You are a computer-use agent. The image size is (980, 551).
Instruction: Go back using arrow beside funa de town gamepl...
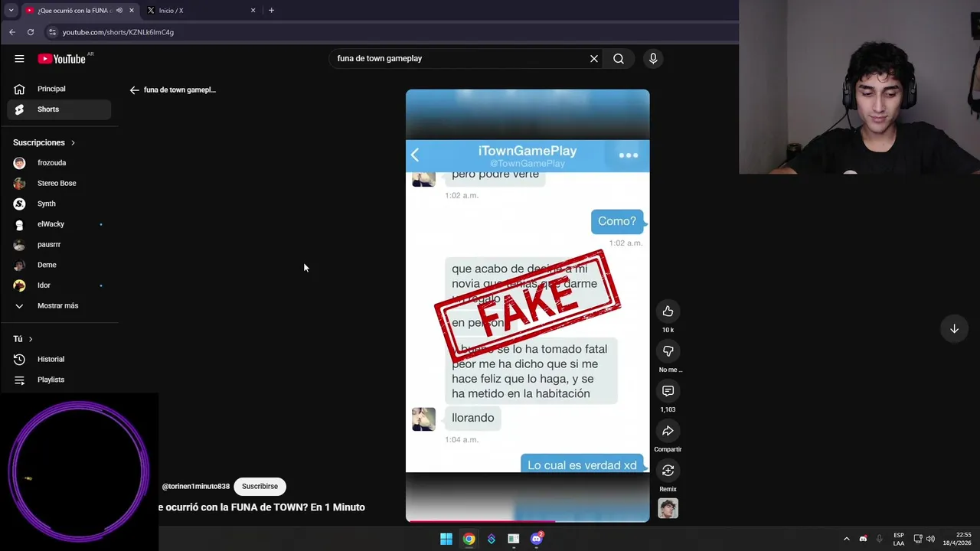(x=135, y=90)
